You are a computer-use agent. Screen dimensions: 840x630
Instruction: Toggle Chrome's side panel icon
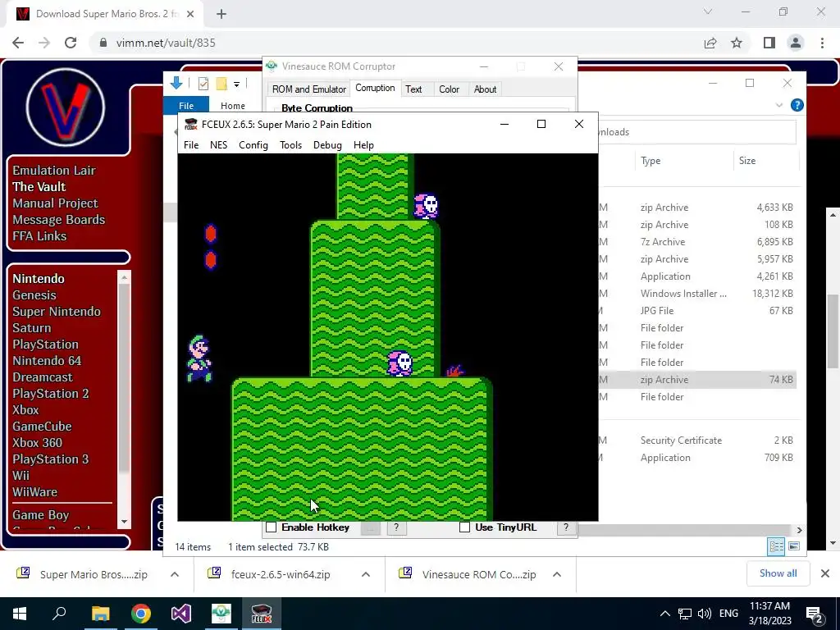pyautogui.click(x=769, y=43)
